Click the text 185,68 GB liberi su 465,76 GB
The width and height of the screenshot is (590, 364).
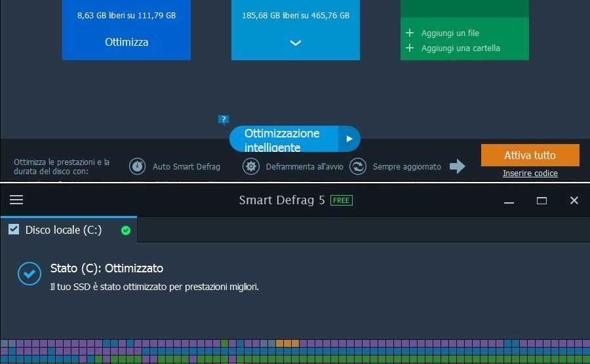point(296,16)
